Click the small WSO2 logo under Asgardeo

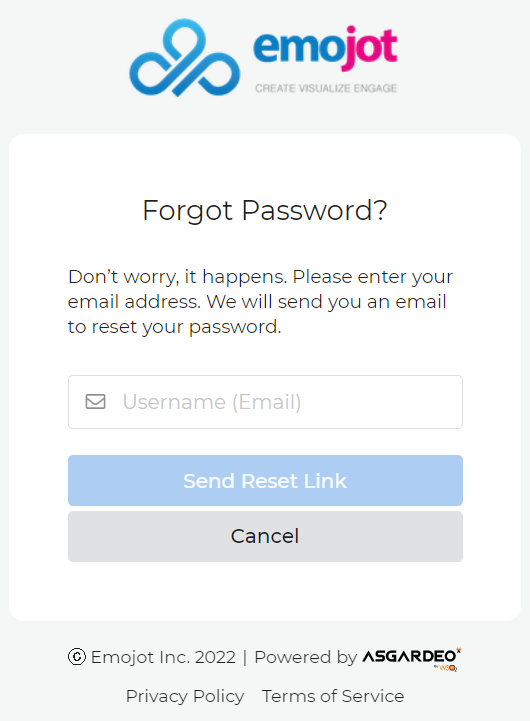tap(446, 668)
